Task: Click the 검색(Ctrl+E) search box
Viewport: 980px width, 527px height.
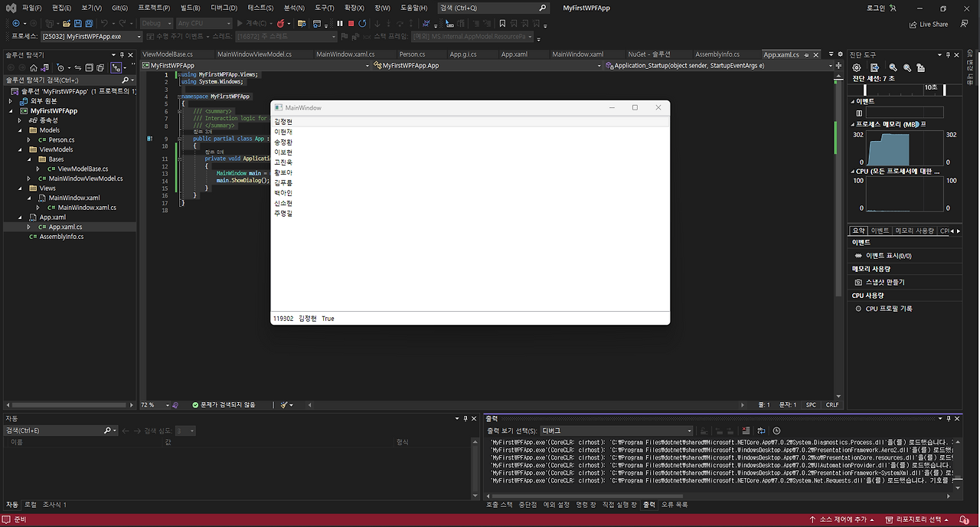Action: point(54,430)
